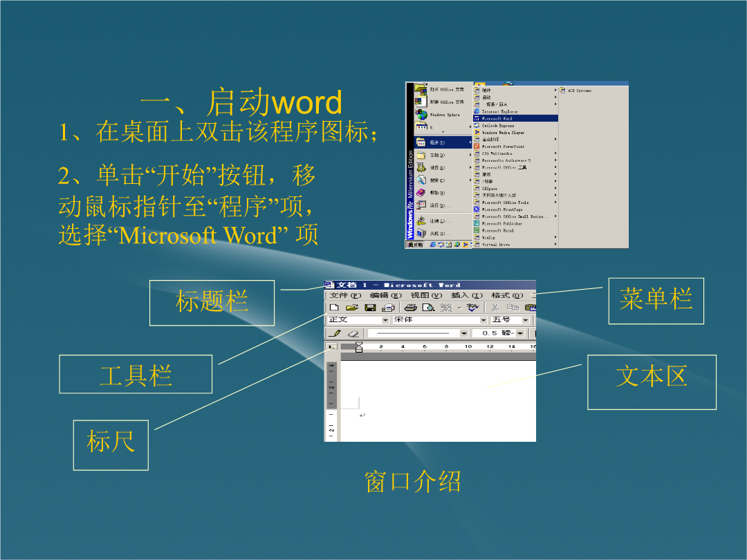Click the Microsoft FrontPage program icon

[477, 209]
